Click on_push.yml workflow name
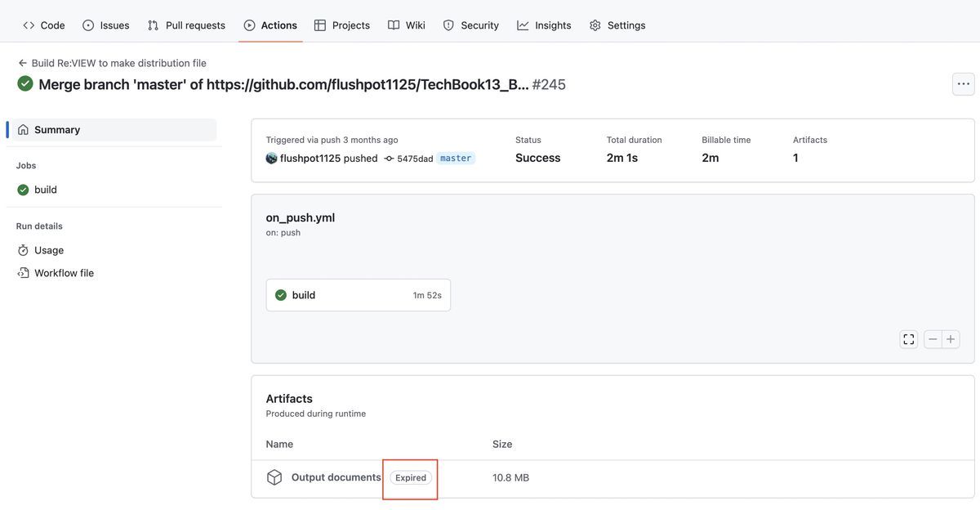The height and width of the screenshot is (510, 980). point(301,217)
